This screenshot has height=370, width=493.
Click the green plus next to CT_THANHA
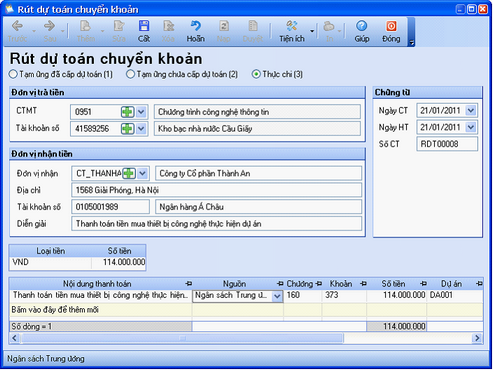coord(129,173)
